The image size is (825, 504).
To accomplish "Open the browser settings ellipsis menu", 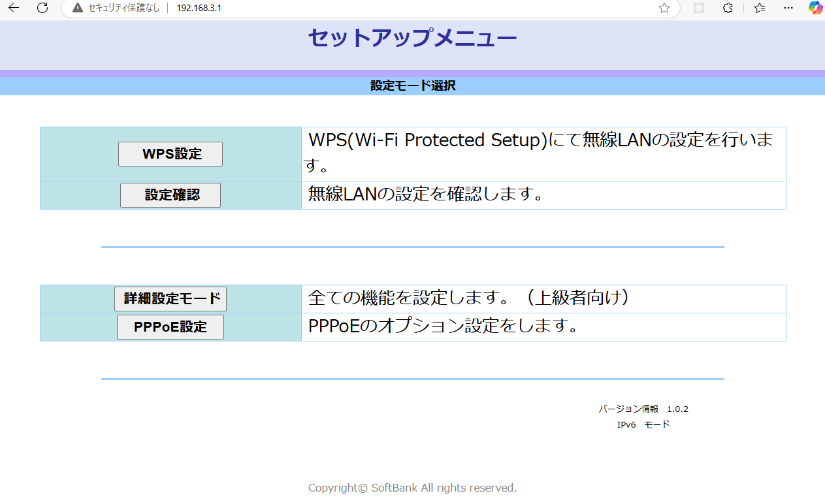I will point(788,8).
